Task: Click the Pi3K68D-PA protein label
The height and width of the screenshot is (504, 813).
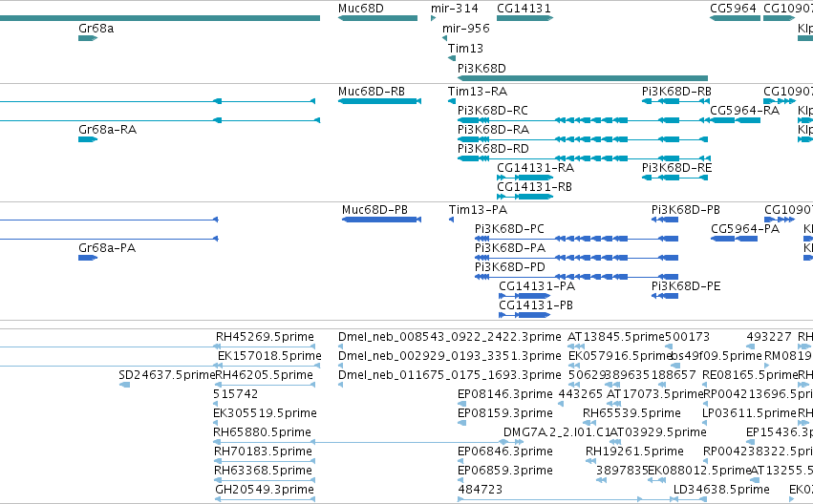Action: 510,248
